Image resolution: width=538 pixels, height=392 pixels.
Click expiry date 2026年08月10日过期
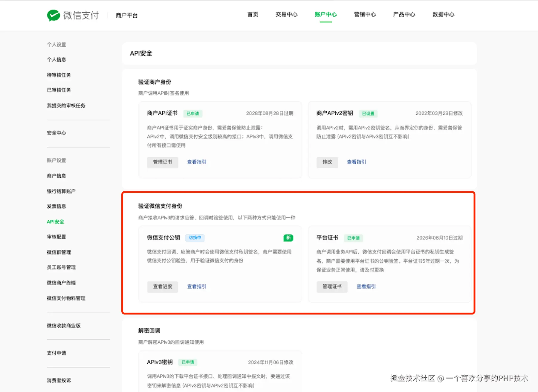[x=440, y=238]
